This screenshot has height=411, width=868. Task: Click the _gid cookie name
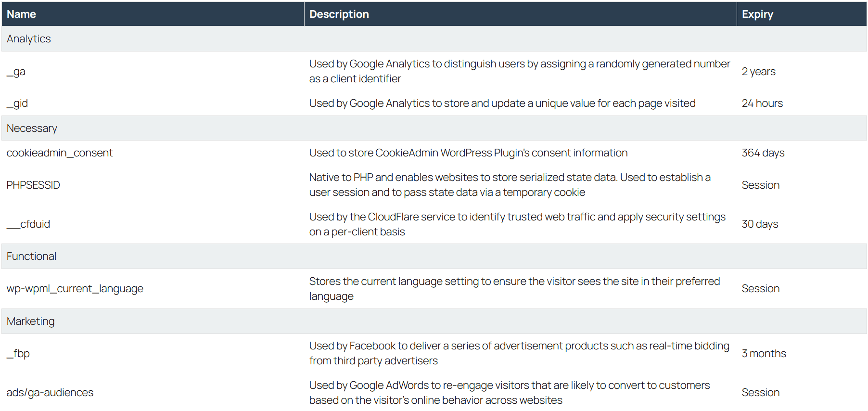[x=17, y=103]
